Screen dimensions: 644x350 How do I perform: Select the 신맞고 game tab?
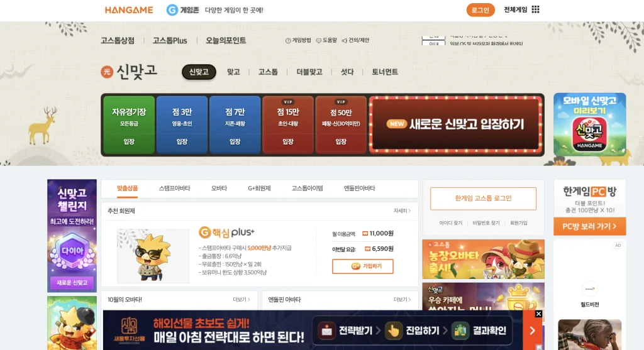click(x=199, y=72)
